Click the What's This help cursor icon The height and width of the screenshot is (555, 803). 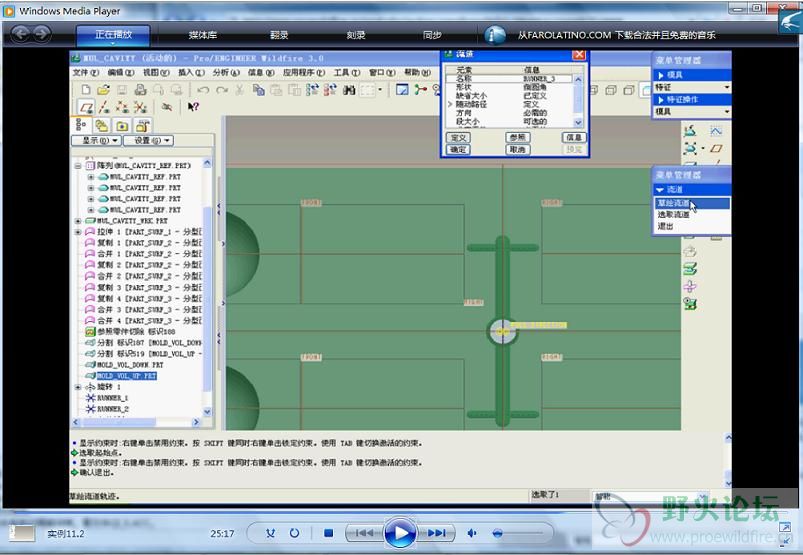pyautogui.click(x=193, y=106)
